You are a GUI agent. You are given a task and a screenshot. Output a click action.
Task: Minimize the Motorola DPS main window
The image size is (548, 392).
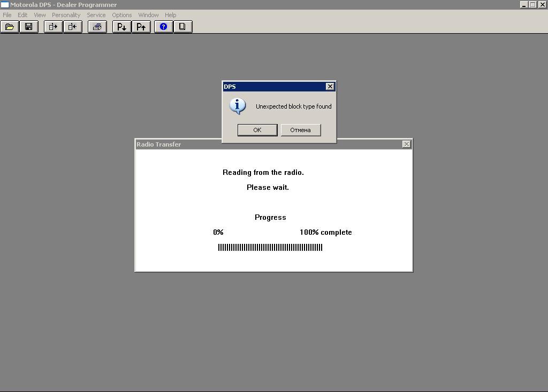click(523, 4)
